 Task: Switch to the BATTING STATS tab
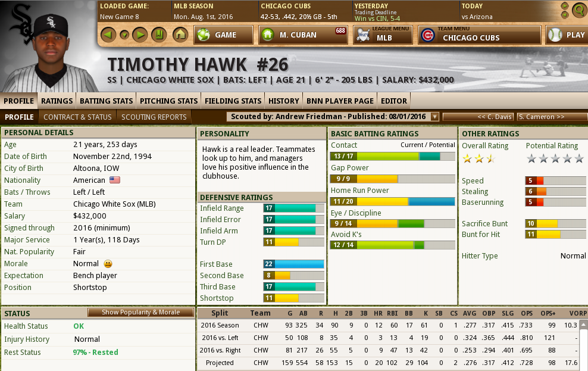click(106, 101)
